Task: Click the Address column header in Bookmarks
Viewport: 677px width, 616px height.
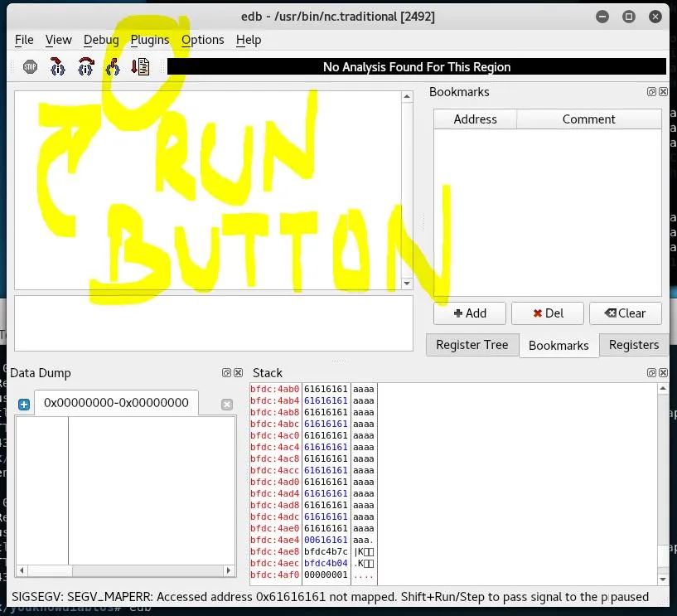Action: coord(475,119)
